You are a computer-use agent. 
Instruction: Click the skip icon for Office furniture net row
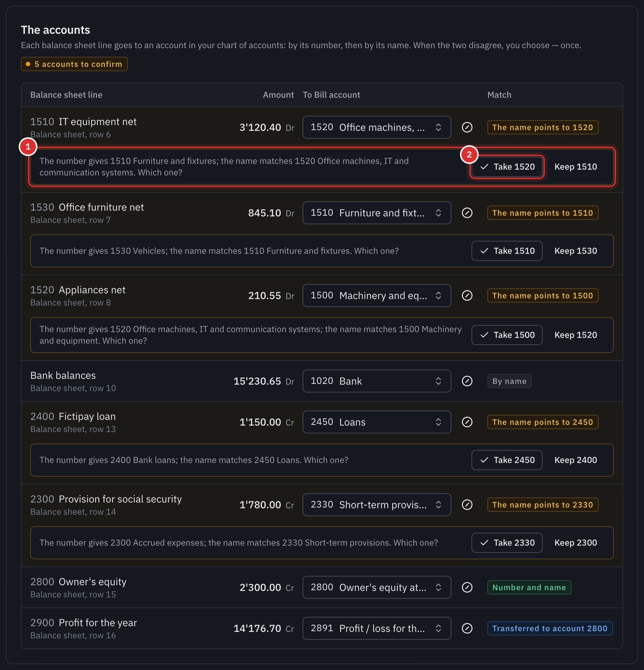[467, 213]
